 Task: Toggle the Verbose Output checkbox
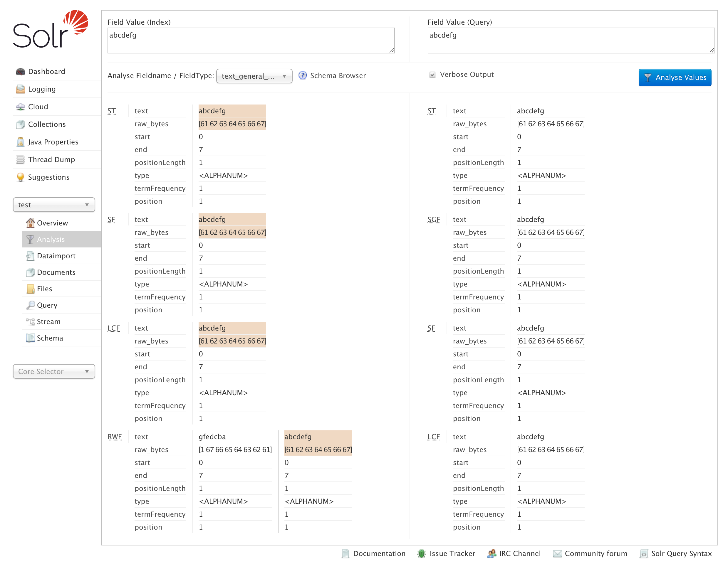(x=432, y=75)
